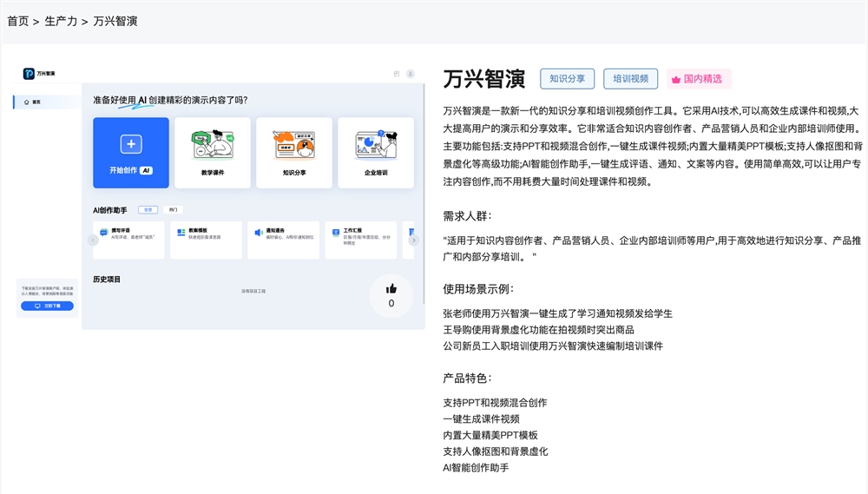The image size is (868, 494).
Task: Go to previous AI assistant cards with left arrow
Action: (93, 240)
